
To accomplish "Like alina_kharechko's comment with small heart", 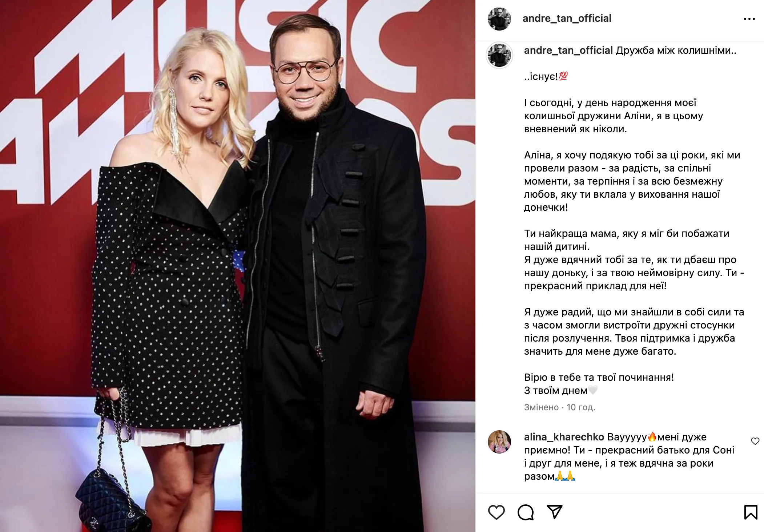I will click(755, 441).
